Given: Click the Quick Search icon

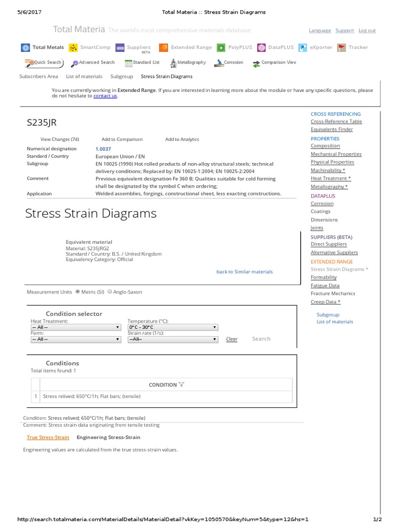Looking at the screenshot, I should 29,62.
